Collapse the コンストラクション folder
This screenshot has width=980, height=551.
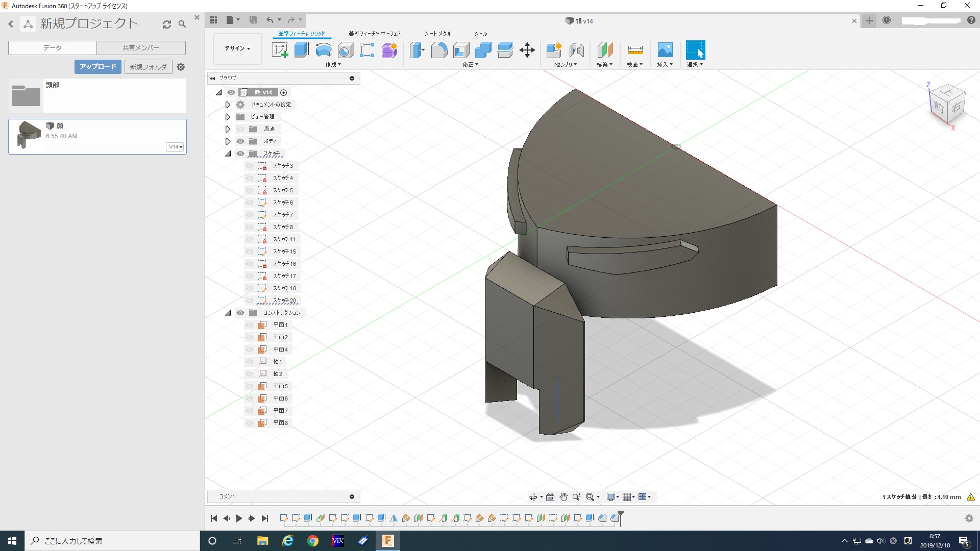[228, 313]
